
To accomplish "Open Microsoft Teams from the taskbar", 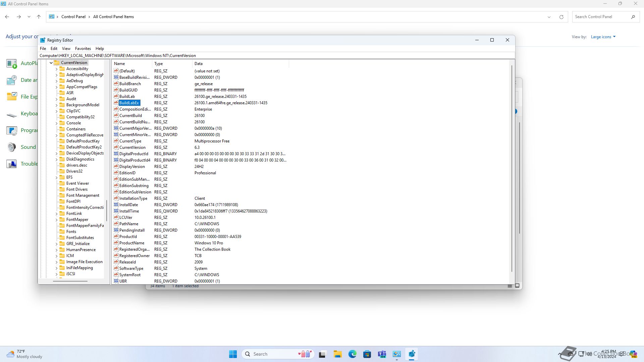I will [x=382, y=354].
